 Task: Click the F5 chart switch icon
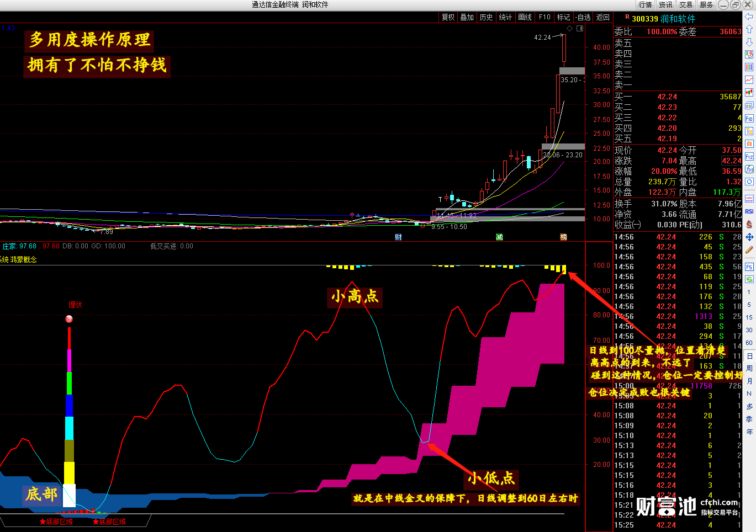click(x=749, y=267)
